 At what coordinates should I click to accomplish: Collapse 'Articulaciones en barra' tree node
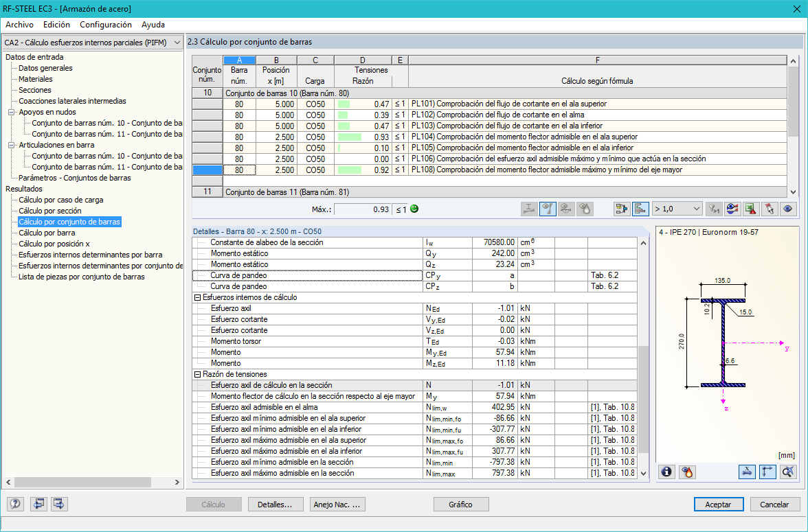[11, 146]
